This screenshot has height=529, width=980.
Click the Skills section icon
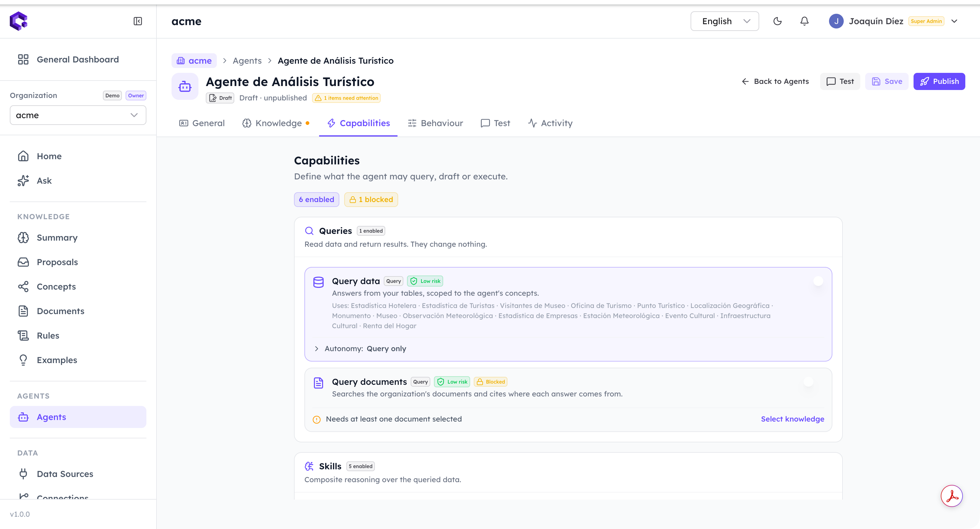(309, 466)
